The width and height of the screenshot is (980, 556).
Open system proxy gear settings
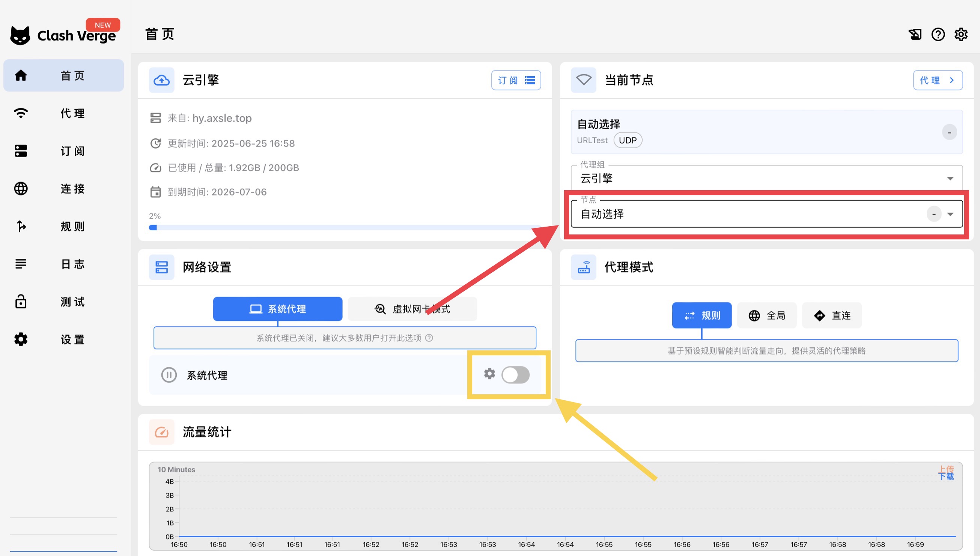489,374
